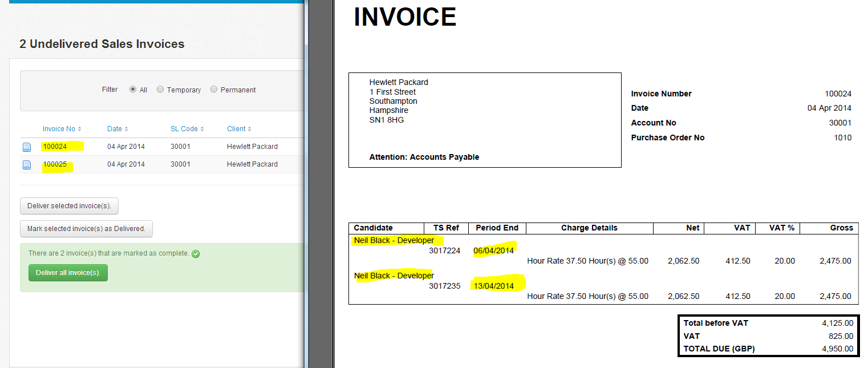868x368 pixels.
Task: Click Deliver selected invoice(s) button
Action: (69, 206)
